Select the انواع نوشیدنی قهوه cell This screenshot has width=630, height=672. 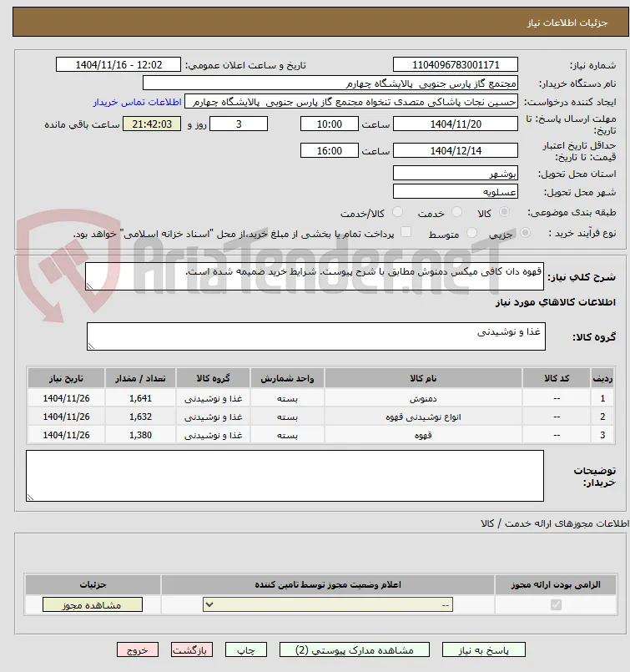tap(423, 417)
